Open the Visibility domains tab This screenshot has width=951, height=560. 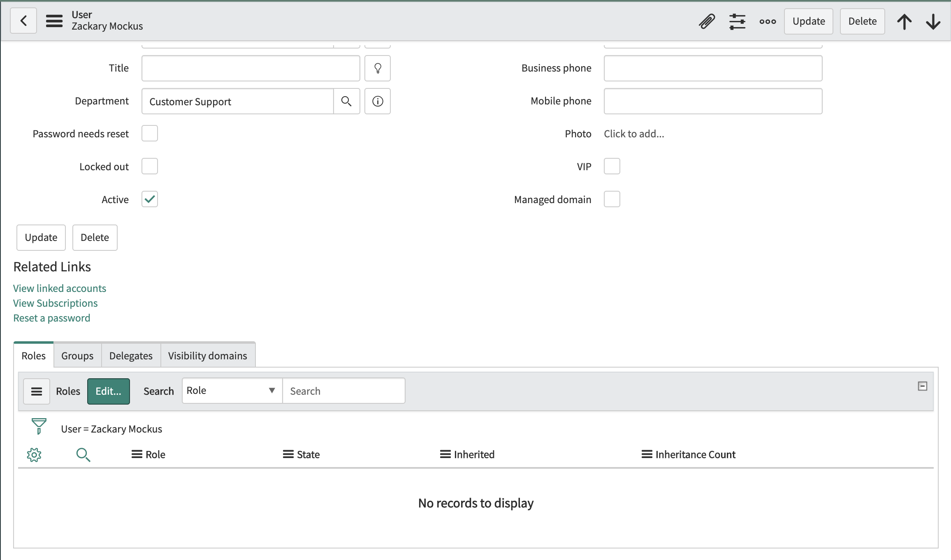(x=207, y=356)
